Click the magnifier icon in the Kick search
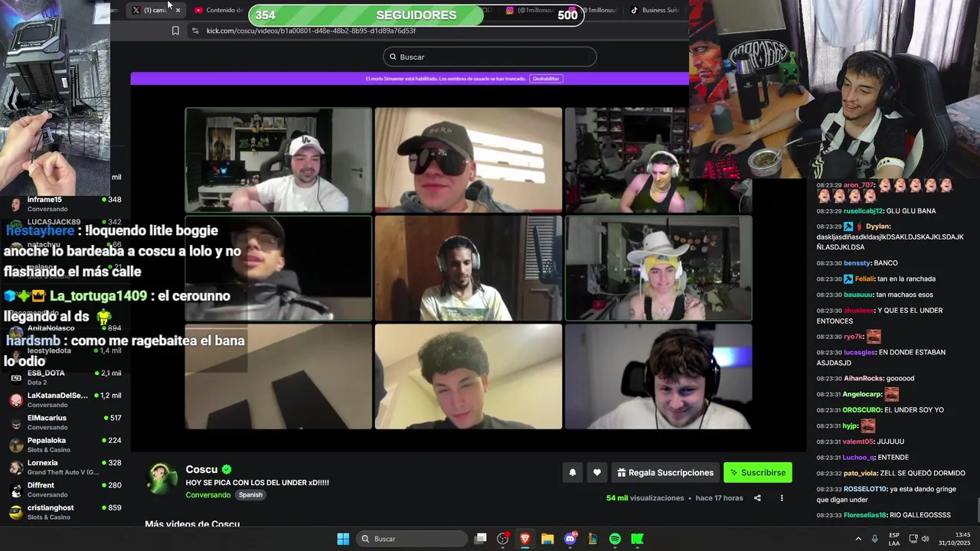This screenshot has width=980, height=551. (x=393, y=57)
